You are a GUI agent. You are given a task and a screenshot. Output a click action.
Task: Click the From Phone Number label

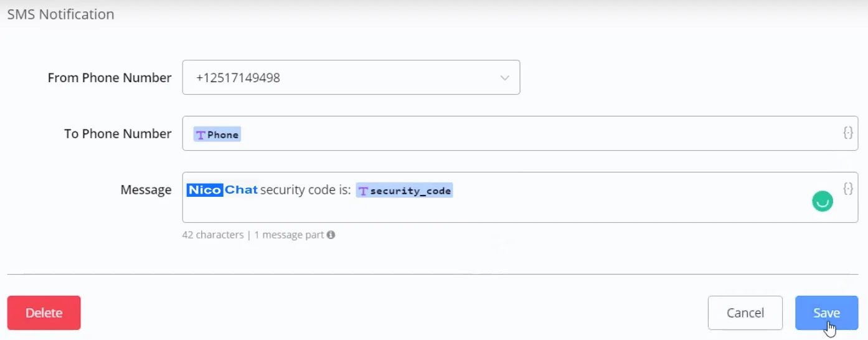(110, 78)
